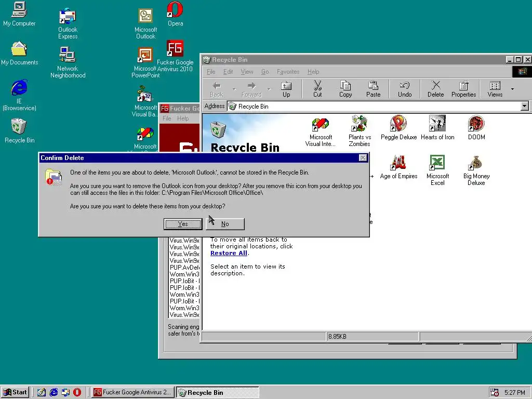This screenshot has width=532, height=399.
Task: Click the taskbar clock showing 5:27 PM
Action: tap(515, 393)
